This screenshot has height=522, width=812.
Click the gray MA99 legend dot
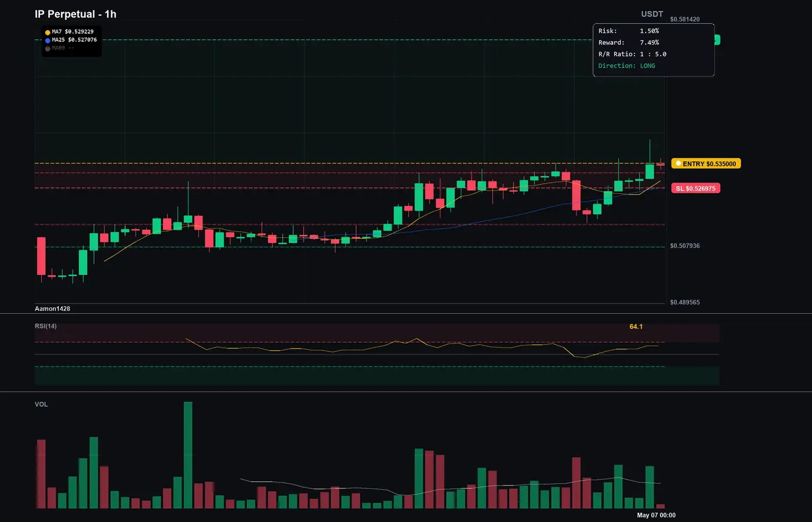[48, 49]
